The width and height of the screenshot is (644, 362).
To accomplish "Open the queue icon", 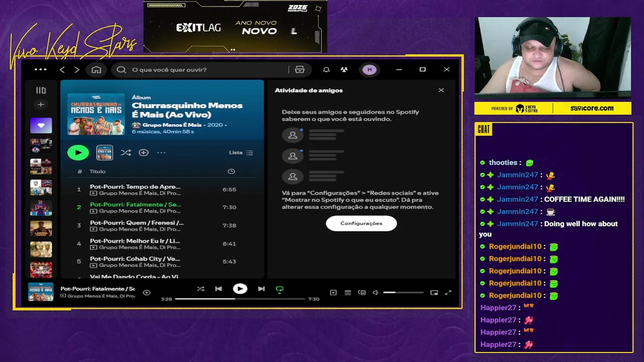I will pyautogui.click(x=348, y=292).
